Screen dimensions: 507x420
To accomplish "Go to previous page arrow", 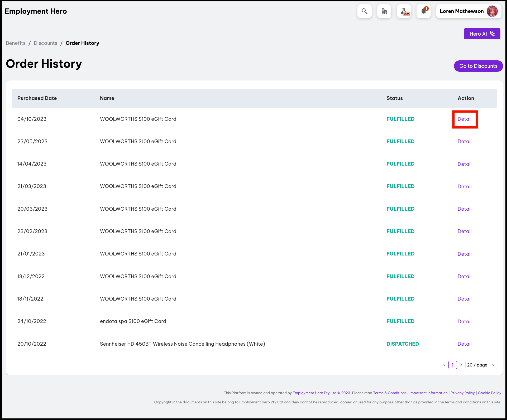I will coord(444,365).
